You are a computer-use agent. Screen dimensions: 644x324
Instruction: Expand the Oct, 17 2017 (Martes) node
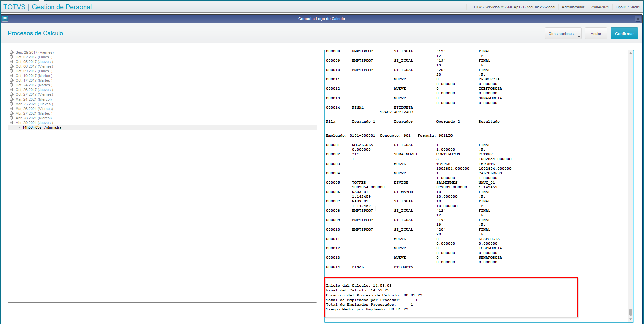pos(11,80)
